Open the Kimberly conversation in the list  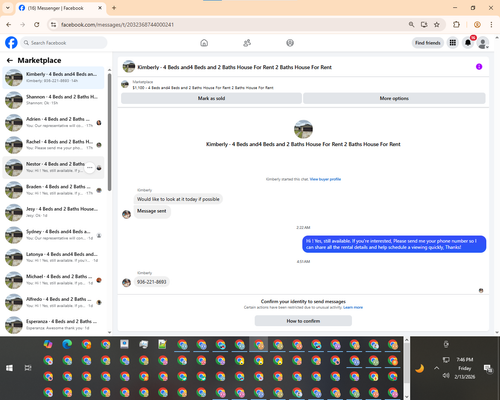pos(53,77)
